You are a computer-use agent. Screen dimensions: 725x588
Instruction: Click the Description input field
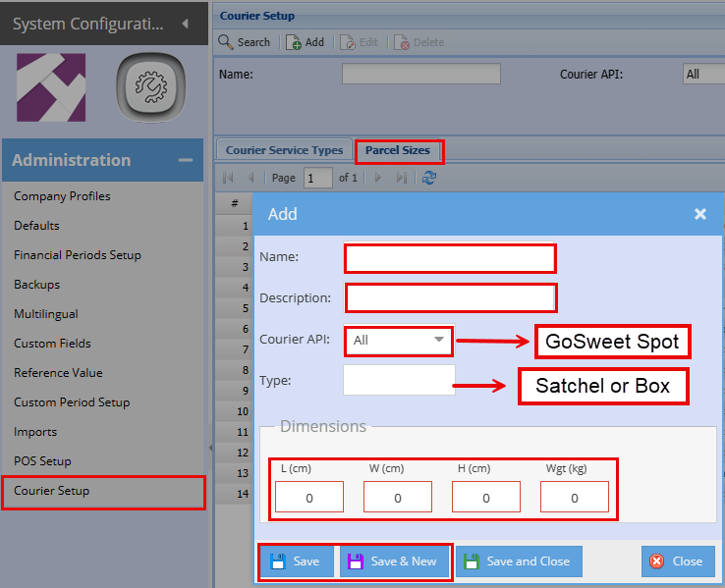tap(450, 297)
